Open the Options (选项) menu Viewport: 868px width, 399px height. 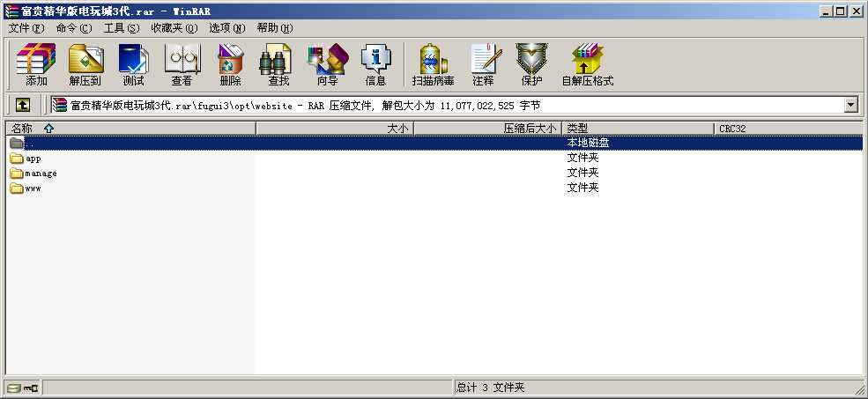[227, 27]
